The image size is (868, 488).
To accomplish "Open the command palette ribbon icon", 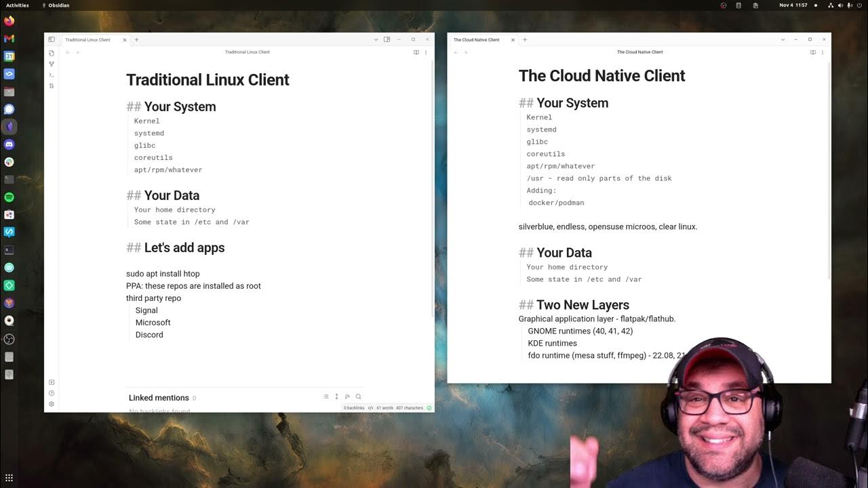I will pos(52,75).
